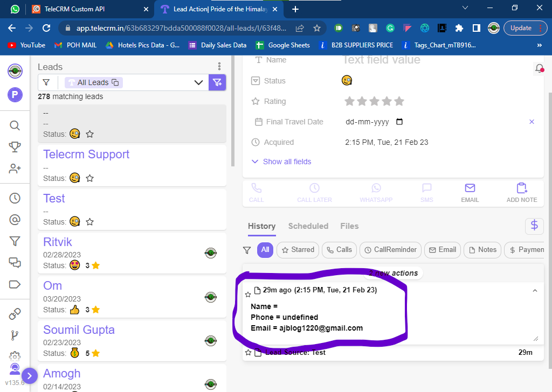Screen dimensions: 552x392
Task: Expand Show all fields
Action: tap(281, 162)
